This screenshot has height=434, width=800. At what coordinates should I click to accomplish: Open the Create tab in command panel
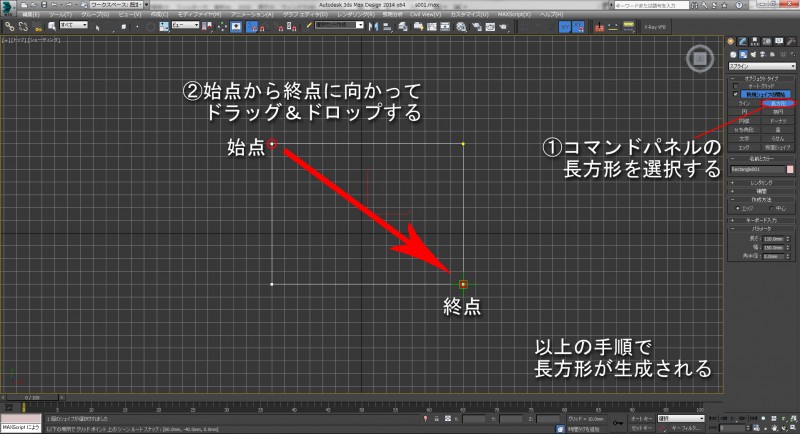733,41
